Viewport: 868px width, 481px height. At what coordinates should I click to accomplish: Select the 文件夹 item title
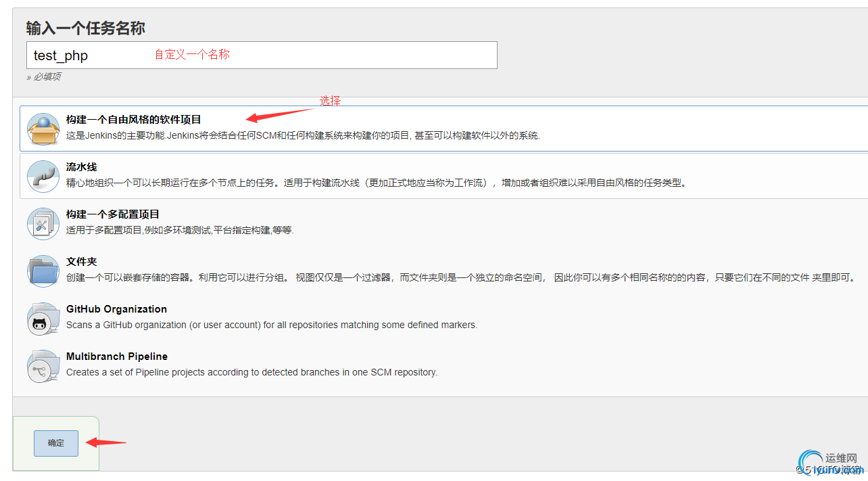[82, 262]
